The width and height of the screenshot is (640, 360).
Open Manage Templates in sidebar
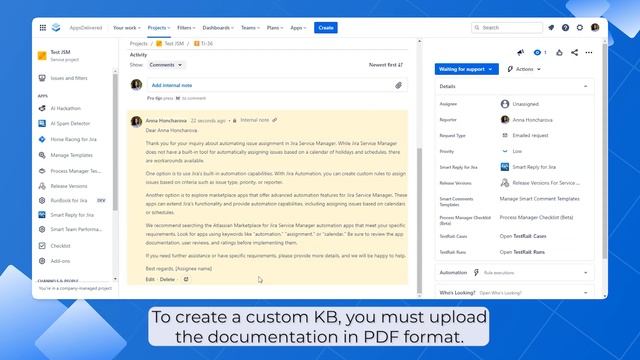click(x=71, y=155)
